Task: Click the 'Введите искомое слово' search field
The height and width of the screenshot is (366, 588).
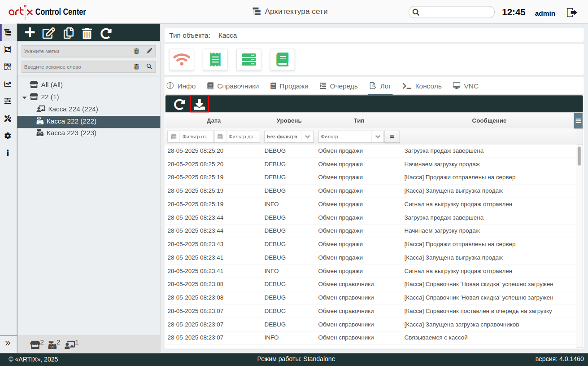Action: 76,67
